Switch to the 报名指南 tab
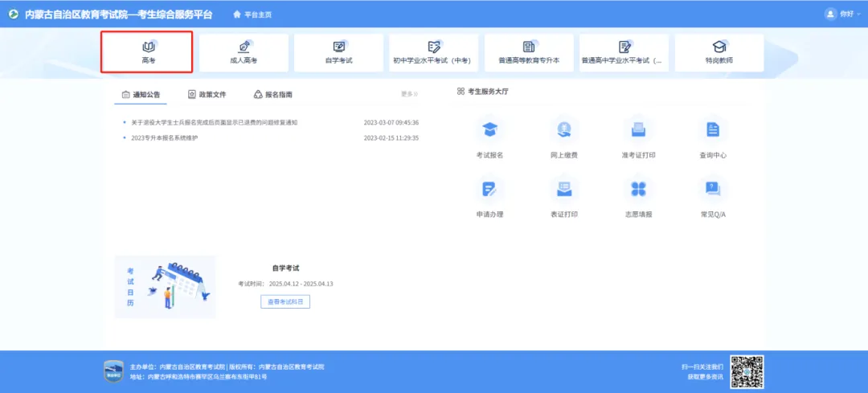Screen dimensions: 868x393 click(272, 94)
